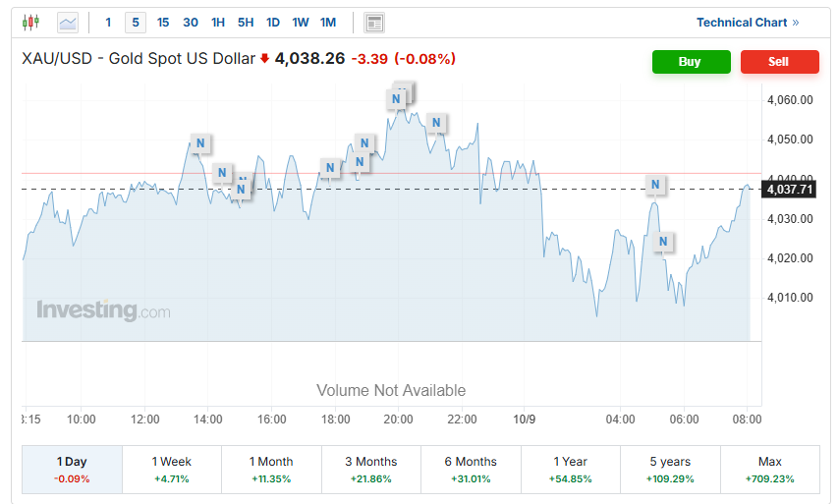Select the 1 Year range tab

coord(571,470)
